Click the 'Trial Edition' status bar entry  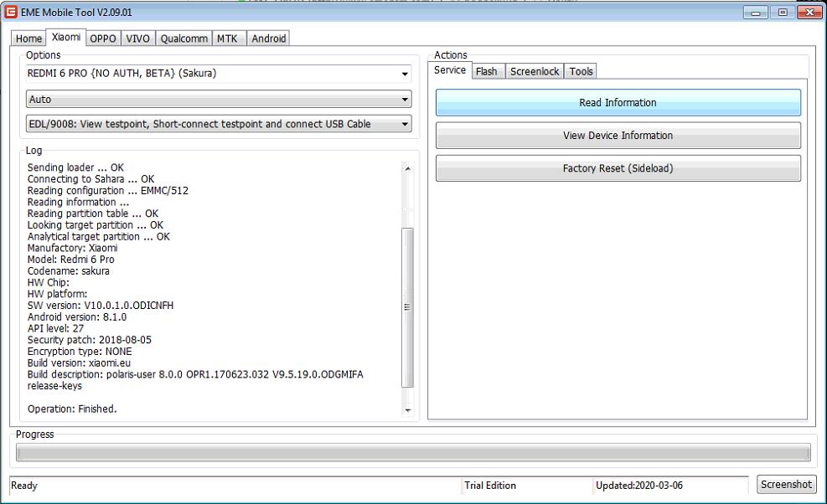click(x=490, y=486)
